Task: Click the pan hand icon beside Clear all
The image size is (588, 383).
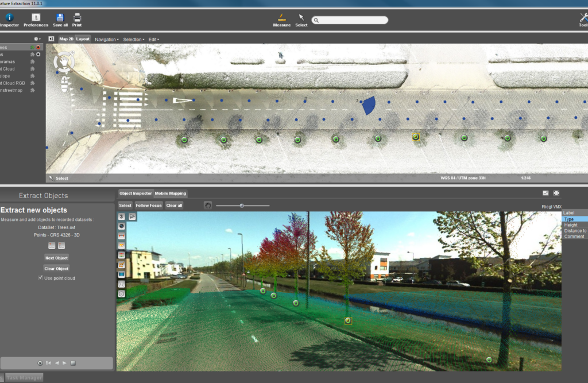Action: pos(208,205)
